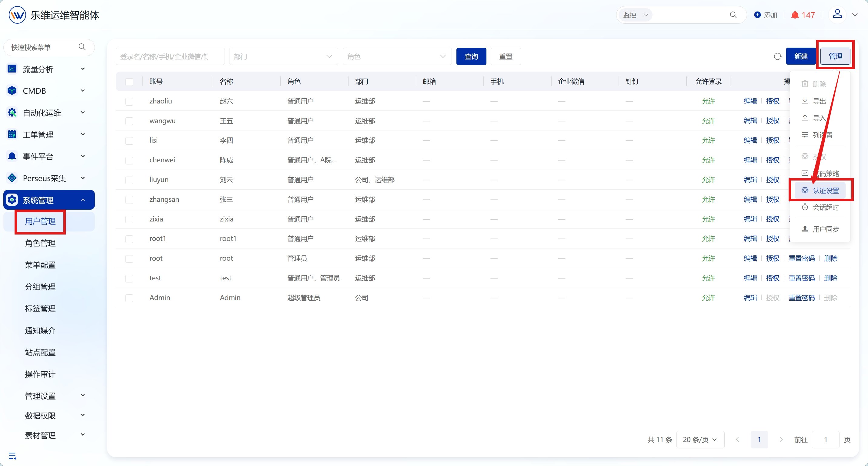868x466 pixels.
Task: Click the 导出 download icon in dropdown
Action: pyautogui.click(x=805, y=101)
